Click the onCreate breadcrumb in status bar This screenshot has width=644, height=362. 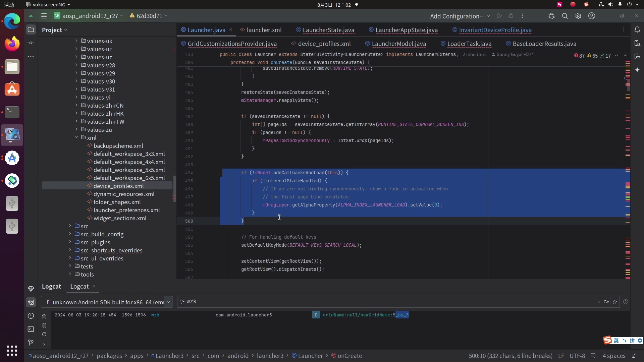pos(350,356)
